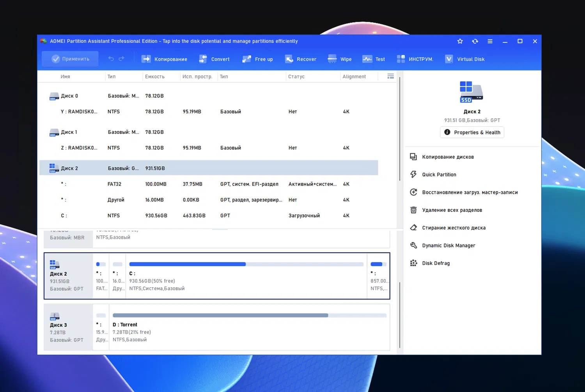Click the favorites star icon

(460, 41)
